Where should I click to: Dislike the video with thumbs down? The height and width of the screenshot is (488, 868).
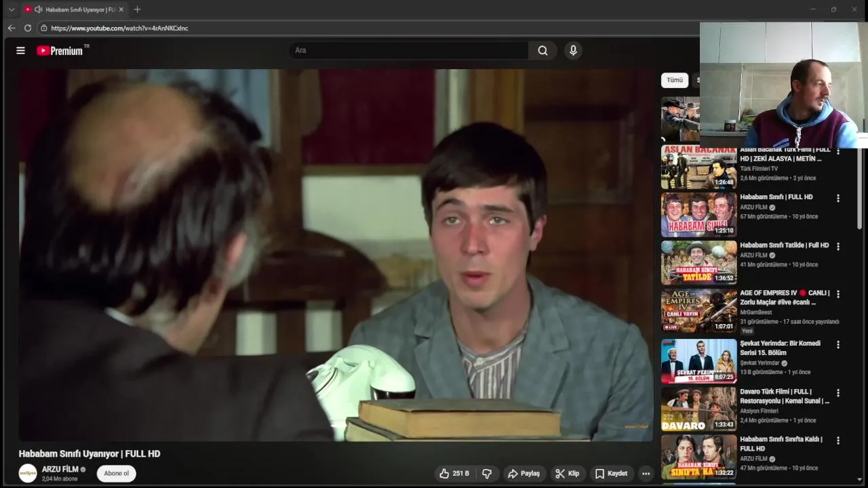pos(487,474)
